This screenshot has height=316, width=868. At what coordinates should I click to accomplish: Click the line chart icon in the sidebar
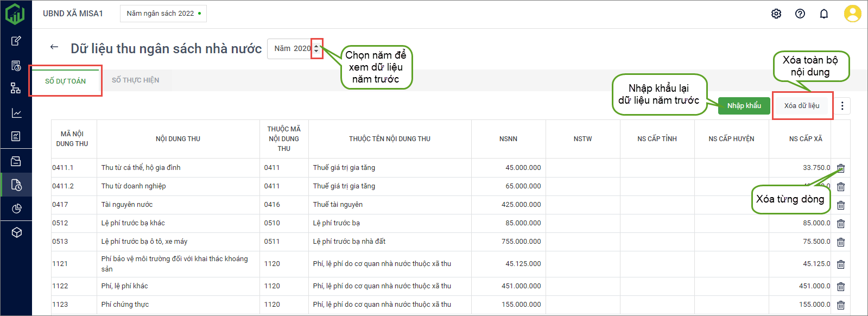16,113
